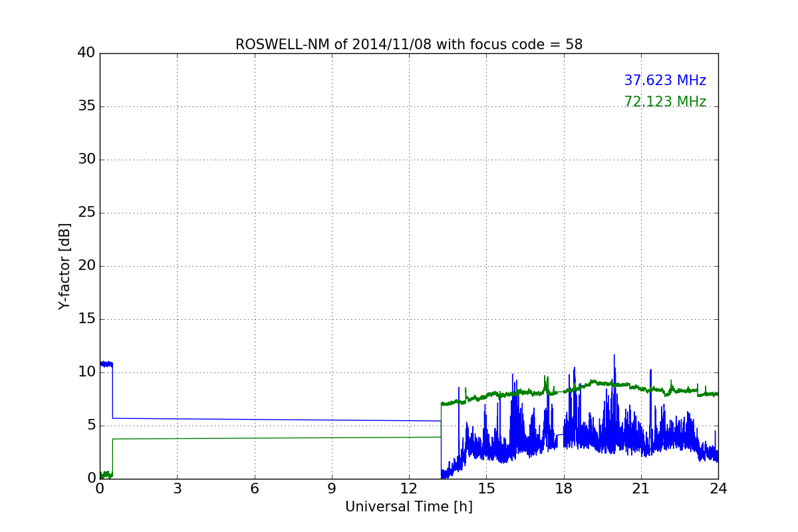Screen dimensions: 798x532
Task: Click the y-axis tick label 10
Action: pyautogui.click(x=86, y=372)
